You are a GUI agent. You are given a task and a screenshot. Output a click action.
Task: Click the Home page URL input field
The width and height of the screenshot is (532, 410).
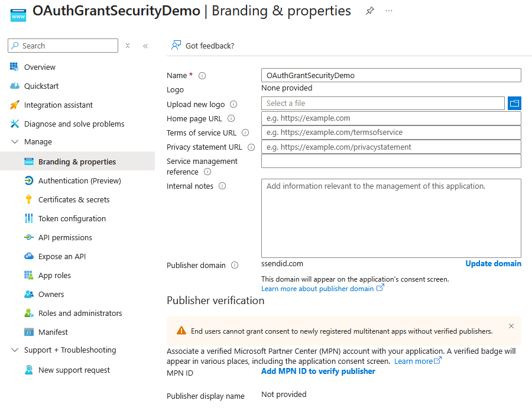click(391, 118)
